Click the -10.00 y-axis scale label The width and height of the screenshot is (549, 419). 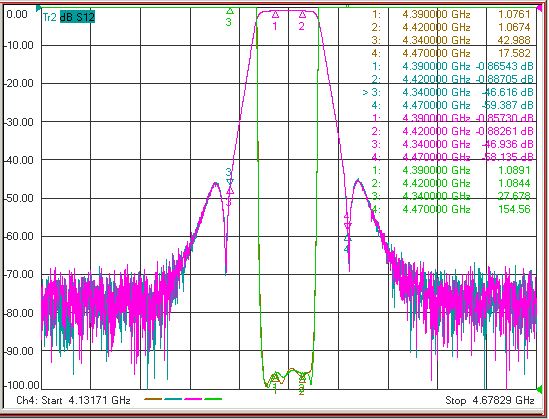tap(19, 46)
